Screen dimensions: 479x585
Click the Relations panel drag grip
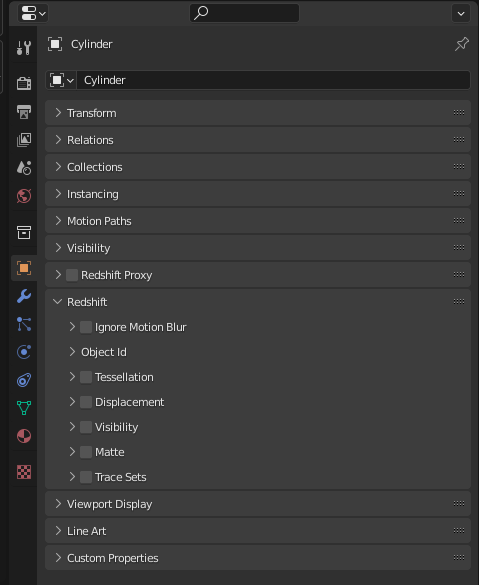point(459,140)
